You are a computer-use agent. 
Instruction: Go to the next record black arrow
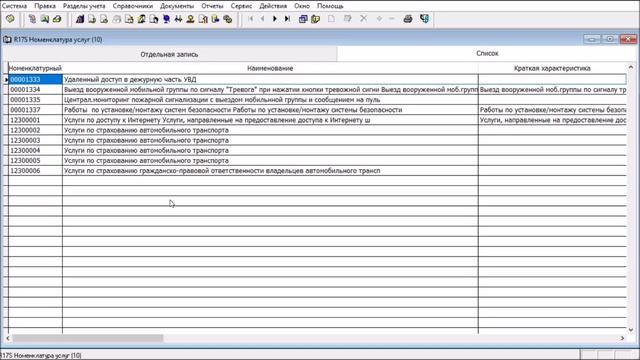pos(275,19)
